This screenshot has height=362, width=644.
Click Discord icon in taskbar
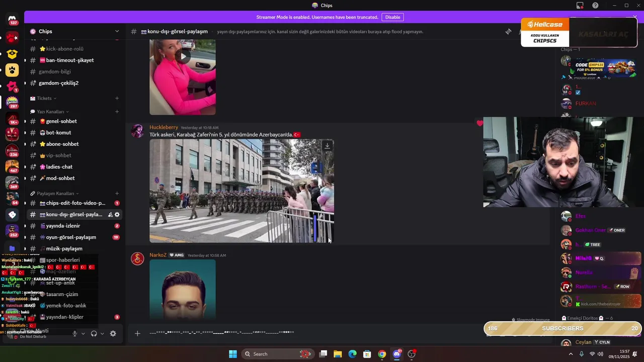pyautogui.click(x=397, y=354)
